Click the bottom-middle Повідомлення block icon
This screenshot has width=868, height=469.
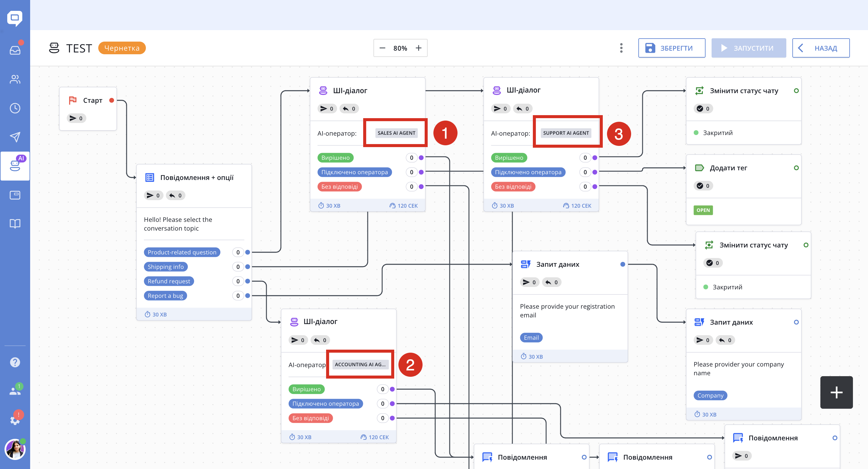(x=613, y=457)
